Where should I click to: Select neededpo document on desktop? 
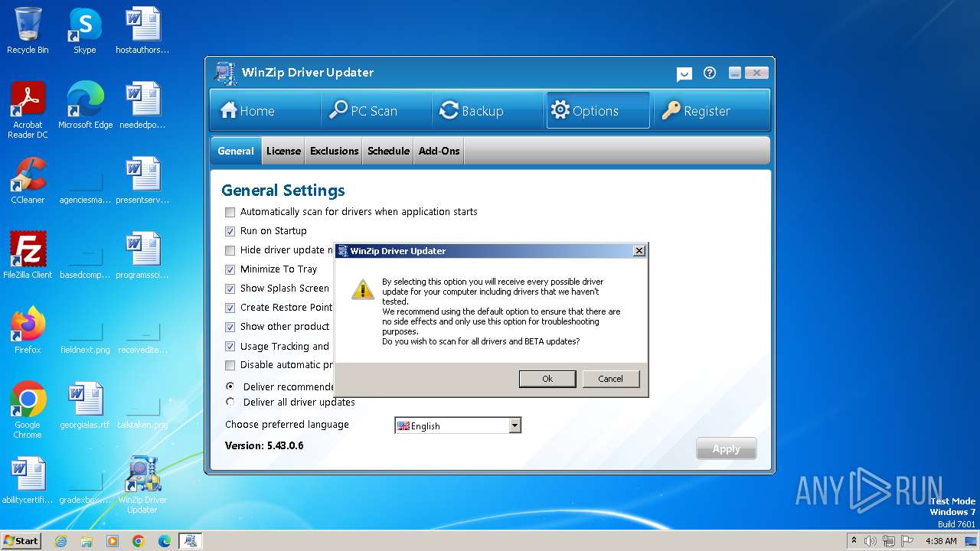click(x=142, y=106)
